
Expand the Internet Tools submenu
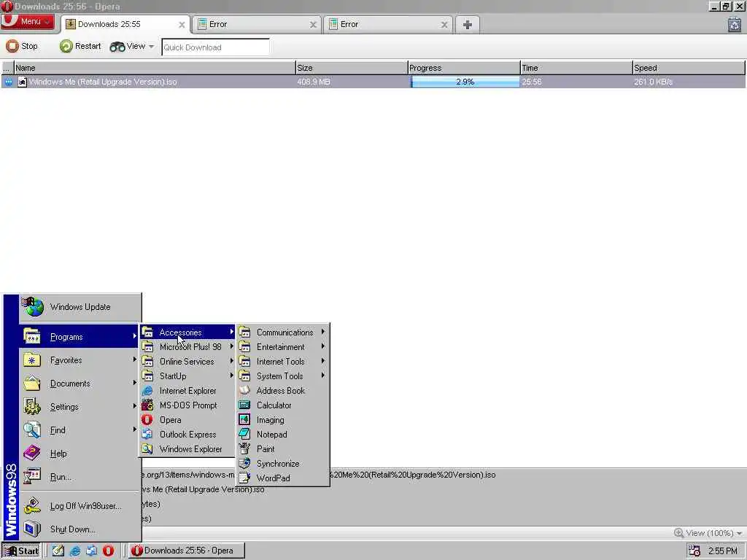(283, 362)
